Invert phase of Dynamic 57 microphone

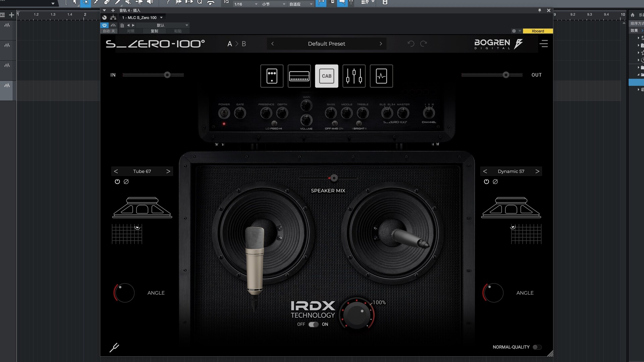click(495, 181)
